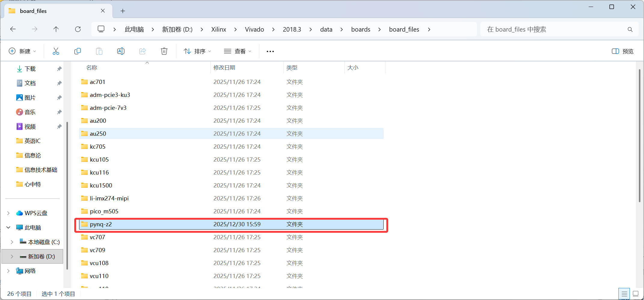Screen dimensions: 644x300
Task: Click 2018.3 in the breadcrumb
Action: pyautogui.click(x=292, y=29)
